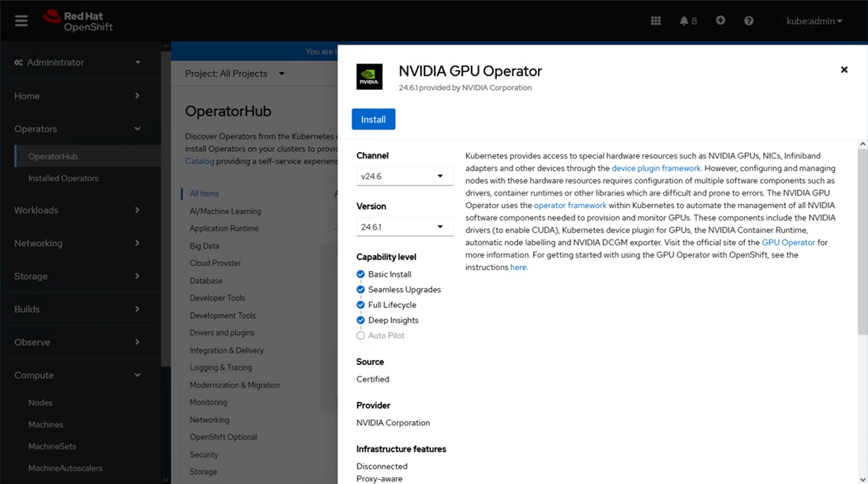868x484 pixels.
Task: Click the plus import icon in header
Action: pos(720,21)
